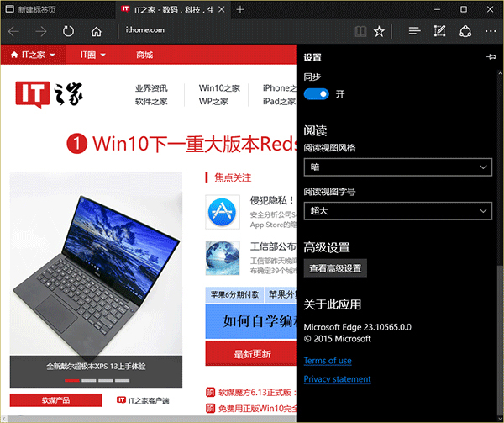Click the ithome.com address bar

point(234,31)
